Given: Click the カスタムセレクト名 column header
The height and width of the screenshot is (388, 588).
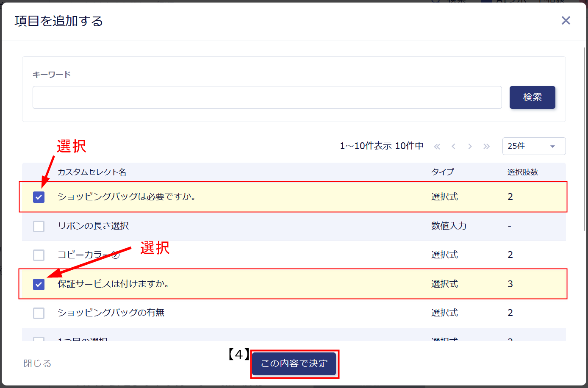Looking at the screenshot, I should point(92,172).
